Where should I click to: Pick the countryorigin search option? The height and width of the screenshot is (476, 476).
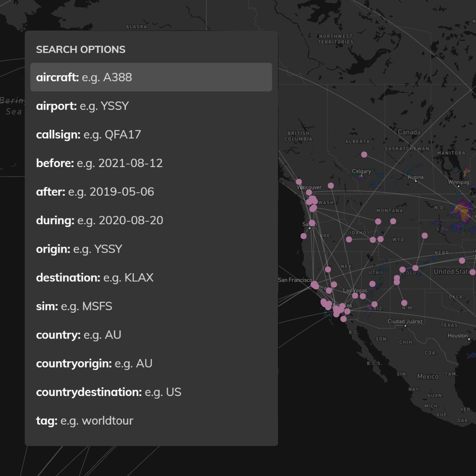point(151,363)
